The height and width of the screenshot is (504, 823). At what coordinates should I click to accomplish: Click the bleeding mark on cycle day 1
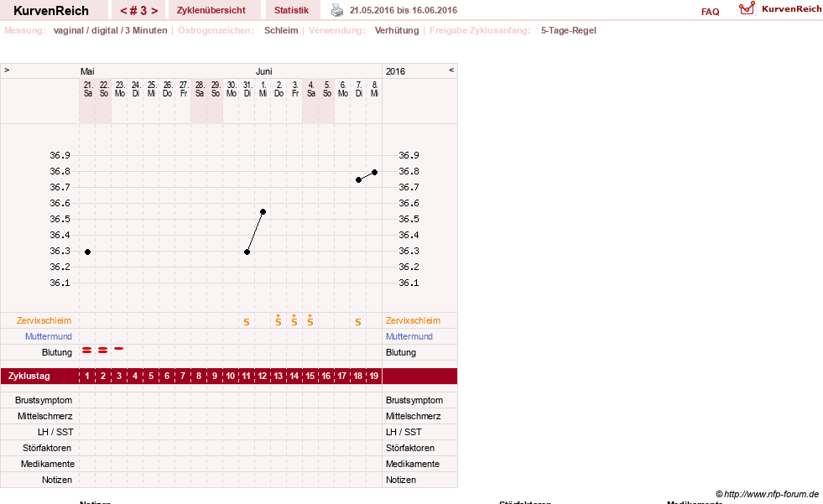tap(87, 350)
